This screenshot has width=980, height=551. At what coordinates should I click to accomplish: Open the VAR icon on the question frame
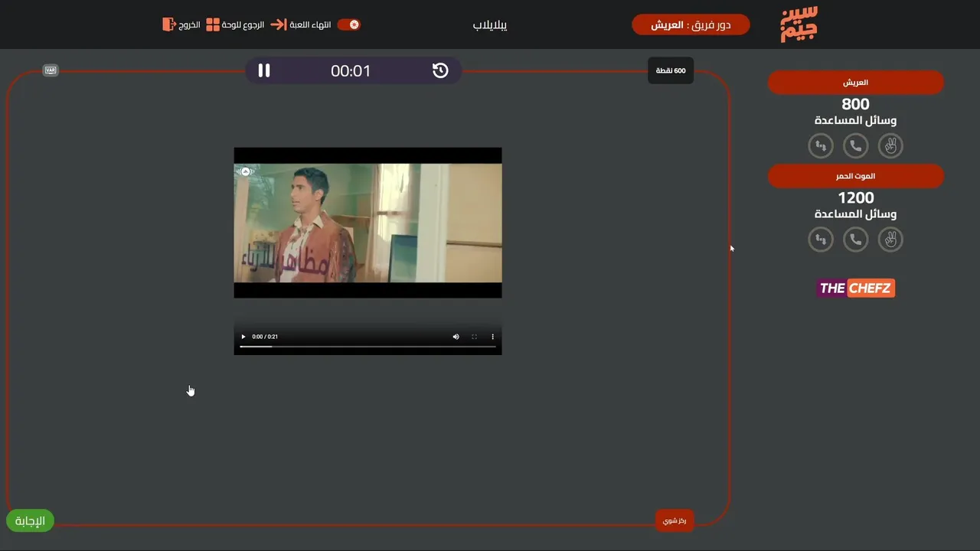51,70
